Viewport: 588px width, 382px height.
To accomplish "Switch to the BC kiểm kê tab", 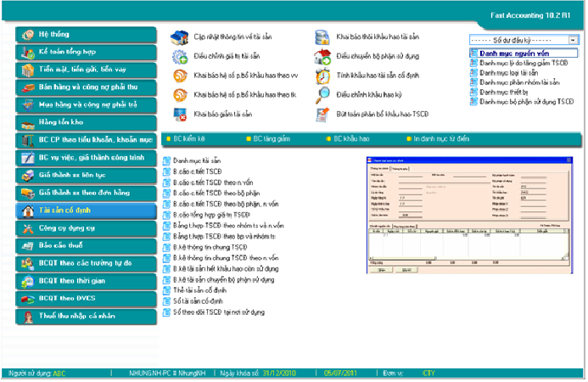I will click(x=186, y=139).
